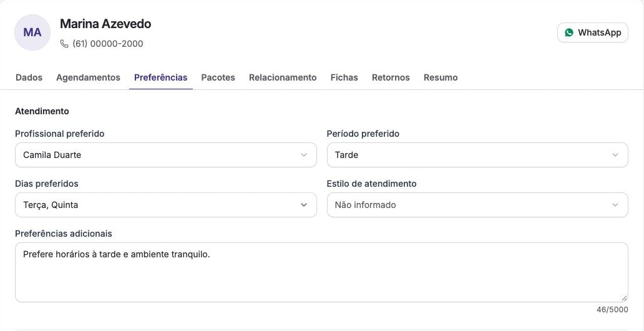
Task: Switch to the Dados tab
Action: pyautogui.click(x=29, y=77)
